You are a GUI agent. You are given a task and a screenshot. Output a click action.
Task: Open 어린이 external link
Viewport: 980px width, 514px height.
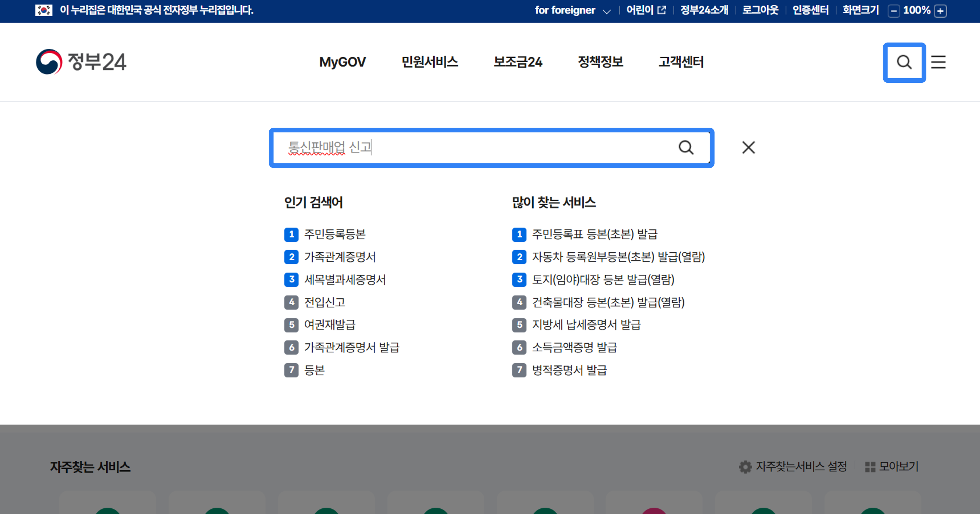coord(646,10)
